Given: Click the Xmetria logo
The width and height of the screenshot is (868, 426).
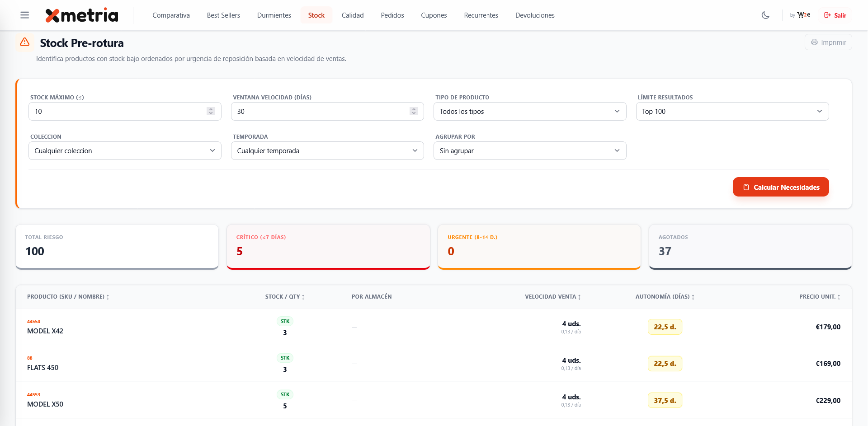Looking at the screenshot, I should point(82,15).
